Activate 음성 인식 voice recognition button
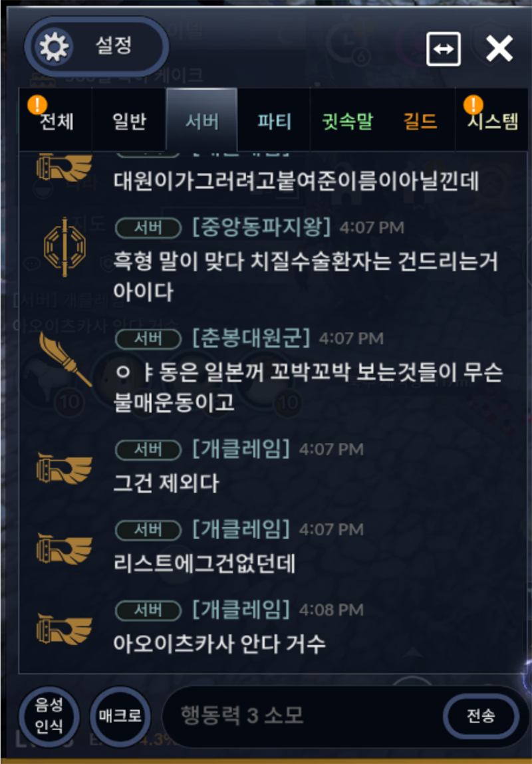The width and height of the screenshot is (532, 764). (49, 715)
